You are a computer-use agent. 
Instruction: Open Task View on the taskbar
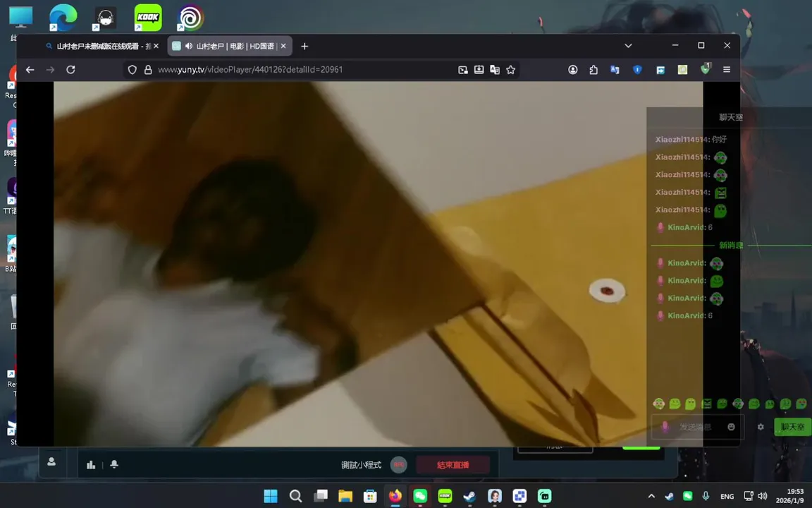point(321,496)
